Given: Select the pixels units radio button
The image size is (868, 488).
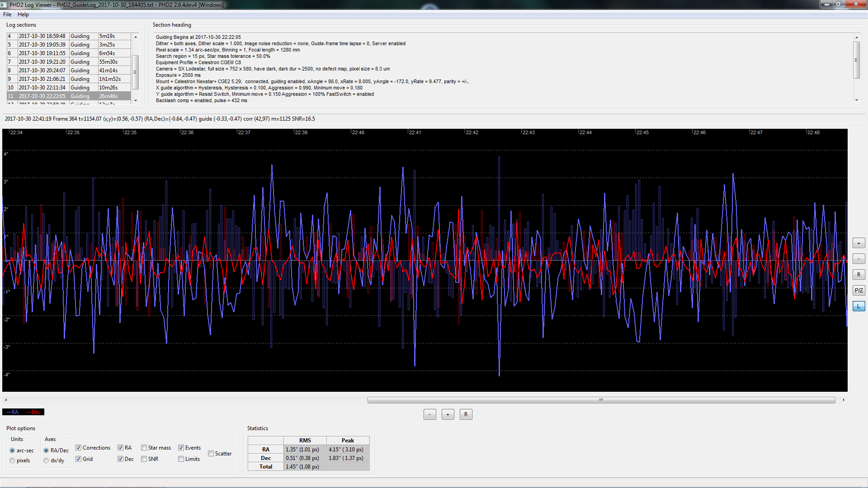Looking at the screenshot, I should 12,460.
